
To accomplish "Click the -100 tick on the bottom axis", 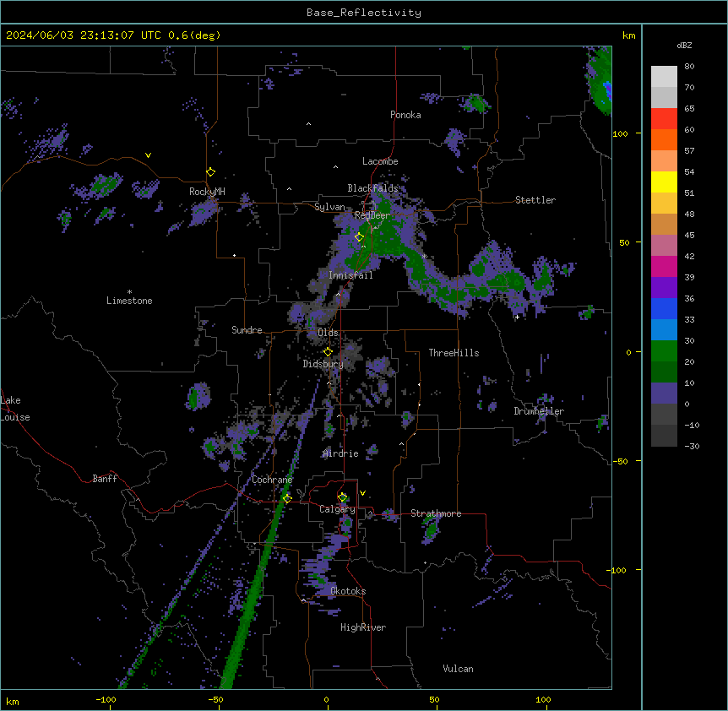I will 106,699.
